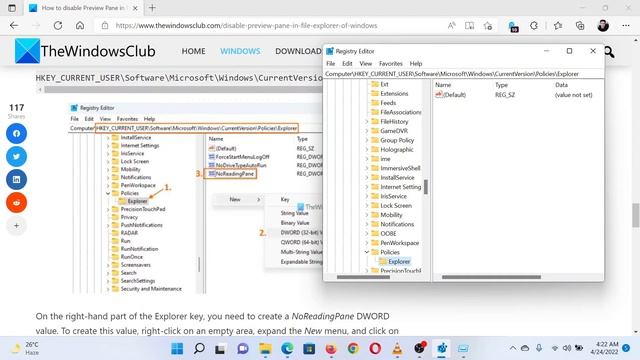Viewport: 640px width, 360px height.
Task: Expand the GameDVR registry key
Action: (x=367, y=131)
